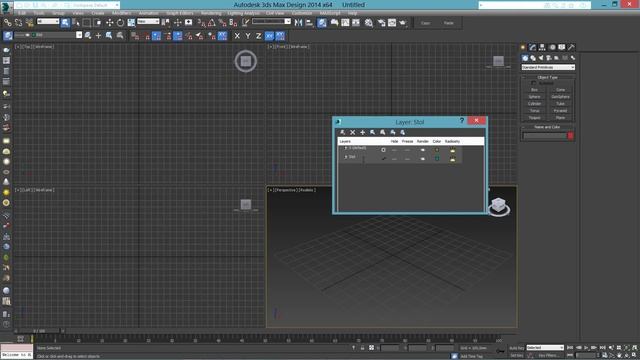Click the Align tool icon

point(309,23)
